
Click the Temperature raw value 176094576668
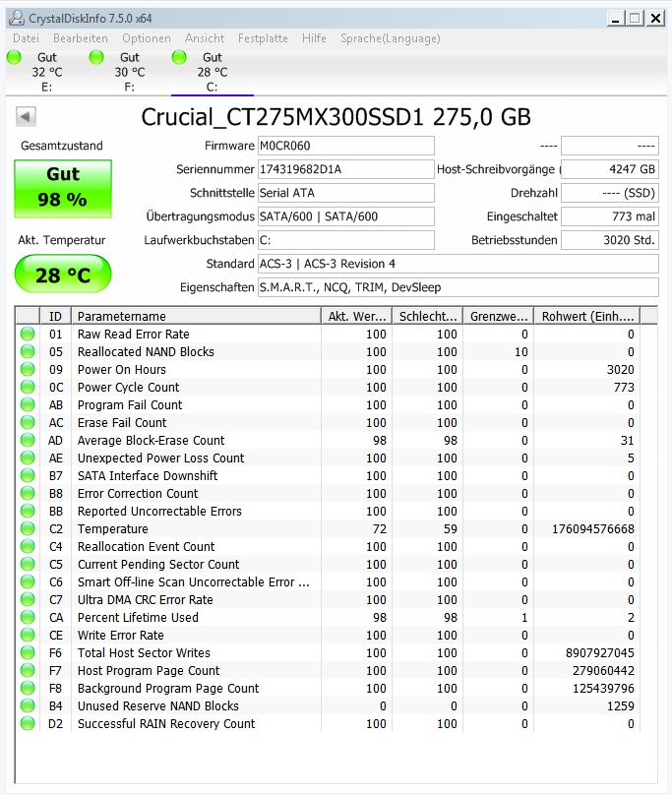pos(593,528)
